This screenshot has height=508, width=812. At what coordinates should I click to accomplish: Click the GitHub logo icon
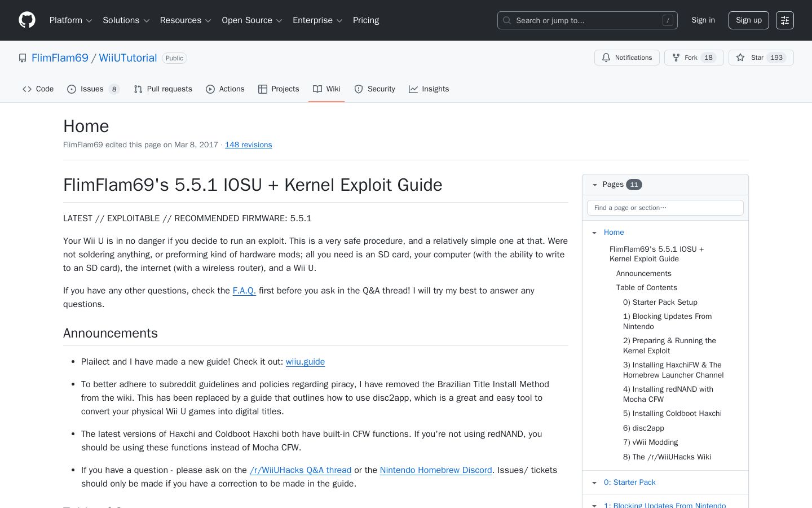pos(27,20)
